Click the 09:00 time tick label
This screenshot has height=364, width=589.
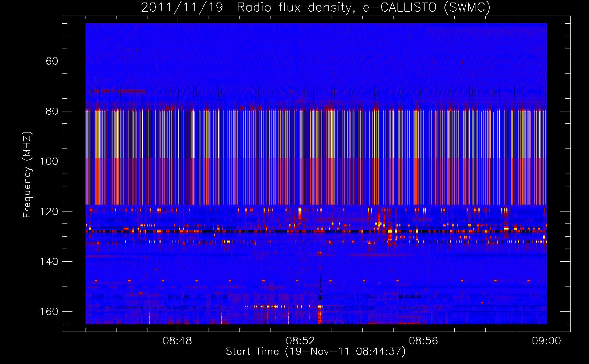tap(546, 341)
